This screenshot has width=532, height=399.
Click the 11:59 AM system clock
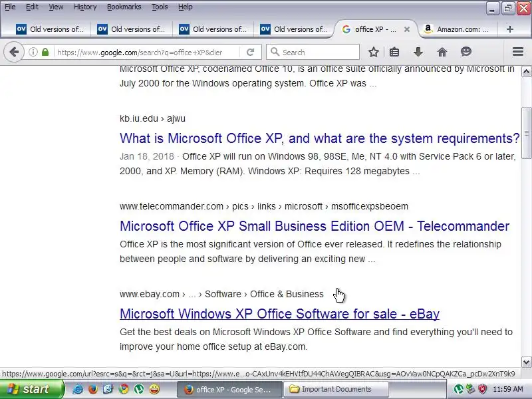(x=507, y=389)
